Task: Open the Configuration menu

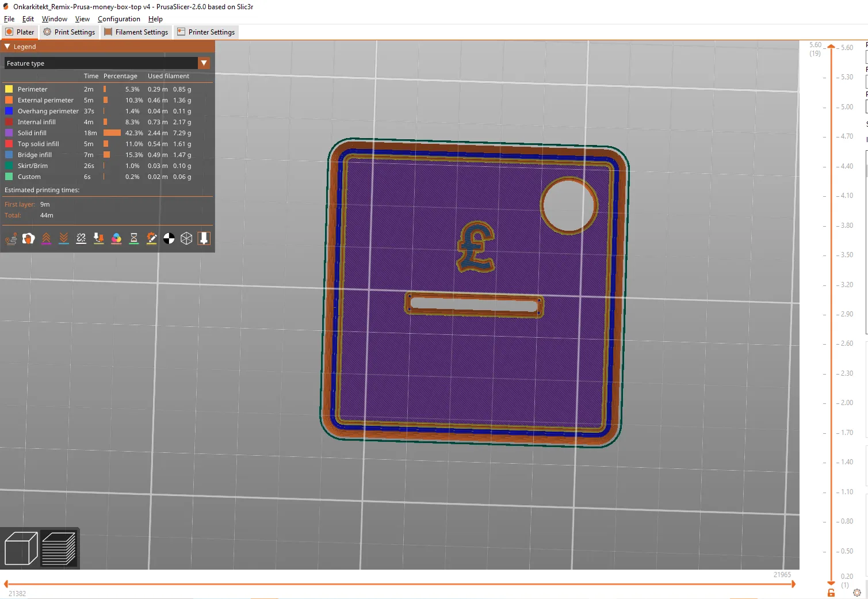Action: point(118,19)
